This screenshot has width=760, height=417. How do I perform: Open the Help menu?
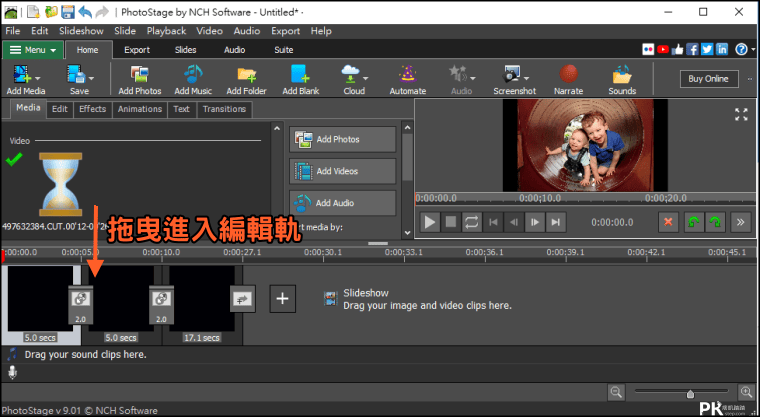[321, 31]
